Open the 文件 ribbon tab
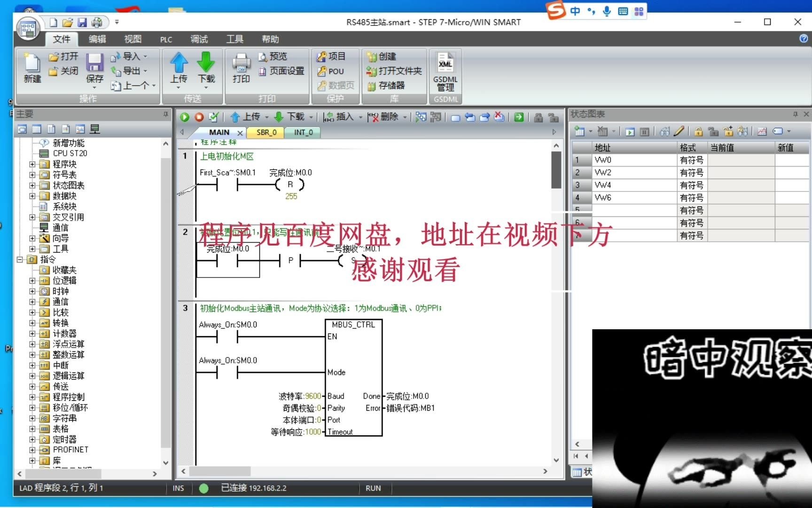Viewport: 812px width, 508px height. click(62, 39)
